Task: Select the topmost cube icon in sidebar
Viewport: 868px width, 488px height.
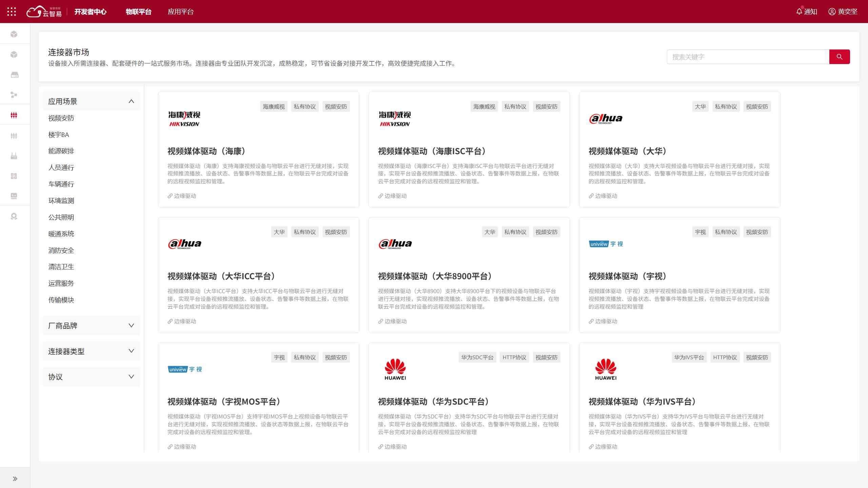Action: 14,34
